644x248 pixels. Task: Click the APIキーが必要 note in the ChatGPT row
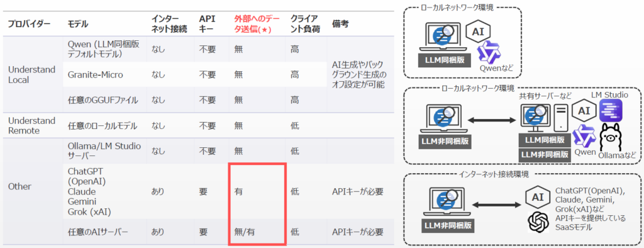(x=357, y=191)
